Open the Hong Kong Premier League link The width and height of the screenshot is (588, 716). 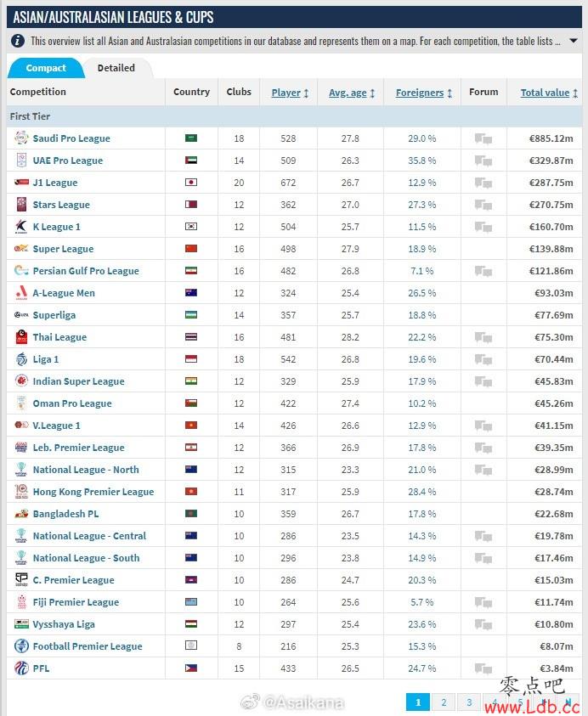pyautogui.click(x=93, y=492)
